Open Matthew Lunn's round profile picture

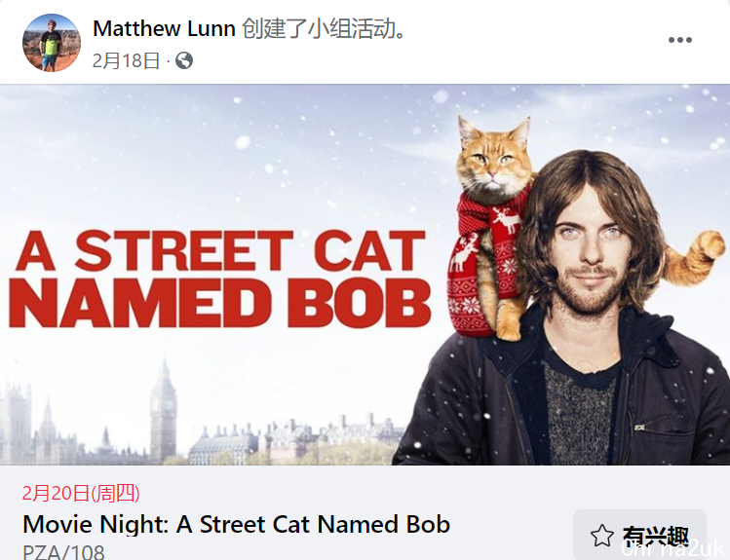[x=52, y=43]
